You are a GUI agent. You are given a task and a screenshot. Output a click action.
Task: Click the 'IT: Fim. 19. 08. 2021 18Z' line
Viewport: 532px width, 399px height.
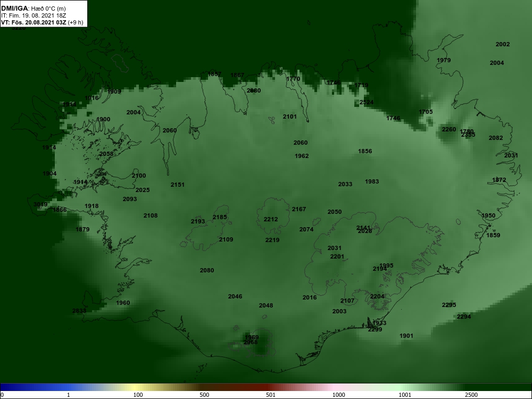[34, 15]
